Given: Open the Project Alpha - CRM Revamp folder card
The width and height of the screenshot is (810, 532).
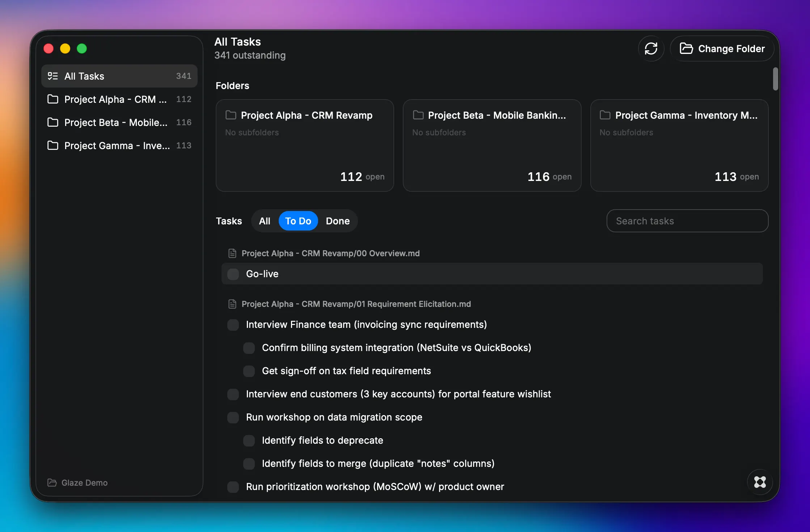Looking at the screenshot, I should tap(305, 145).
